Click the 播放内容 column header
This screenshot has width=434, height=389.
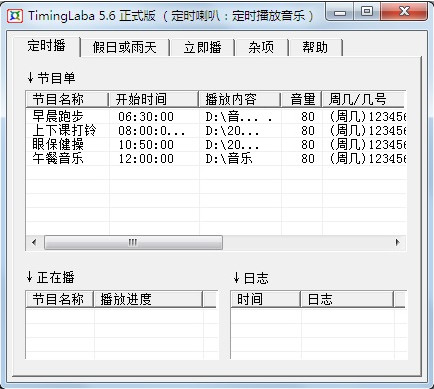pyautogui.click(x=240, y=99)
